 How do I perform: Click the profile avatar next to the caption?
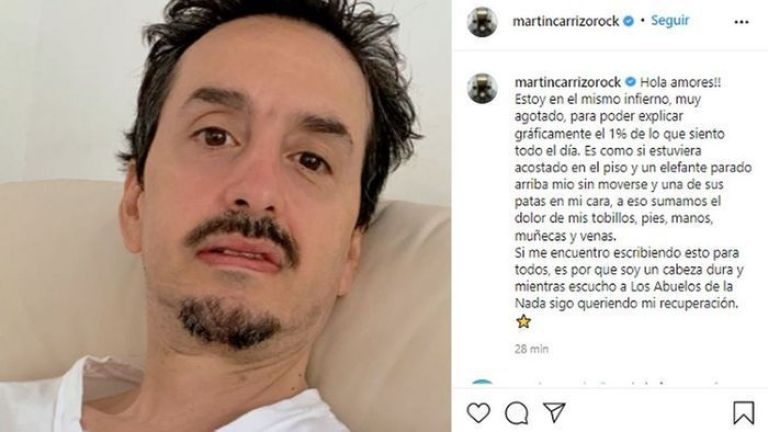482,88
